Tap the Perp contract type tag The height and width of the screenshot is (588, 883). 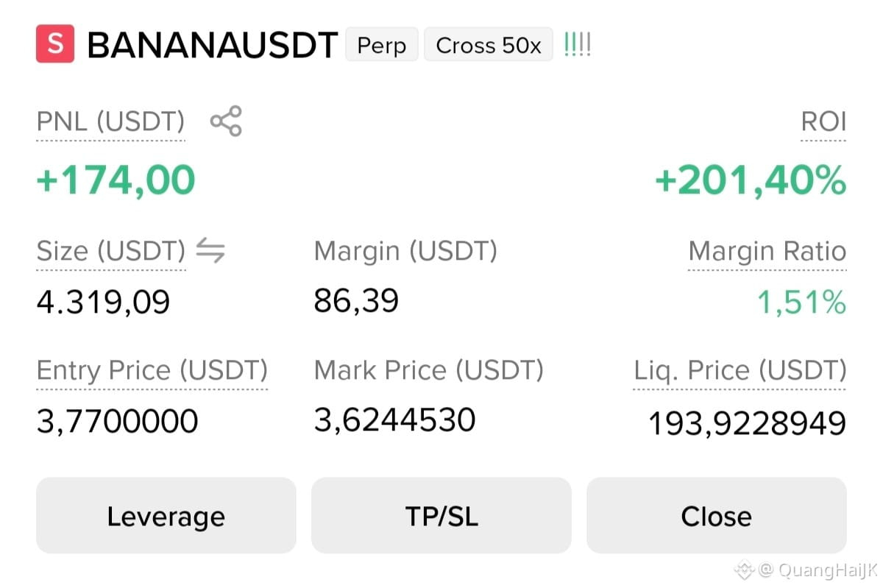pyautogui.click(x=382, y=46)
